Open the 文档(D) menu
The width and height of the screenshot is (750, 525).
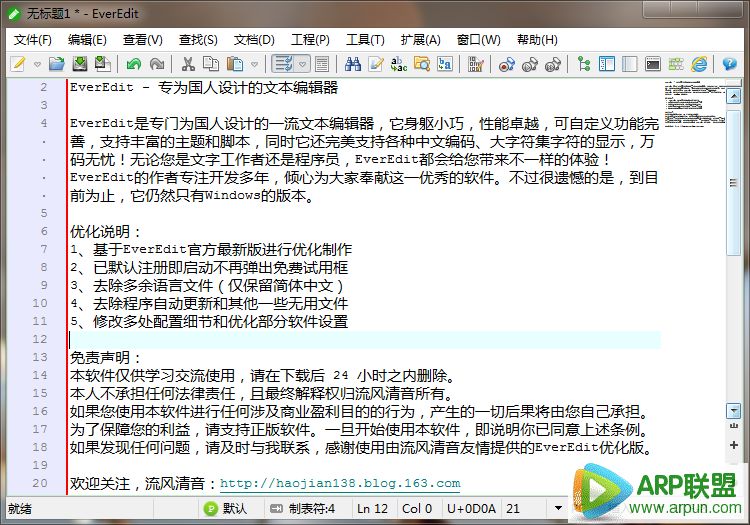point(254,40)
